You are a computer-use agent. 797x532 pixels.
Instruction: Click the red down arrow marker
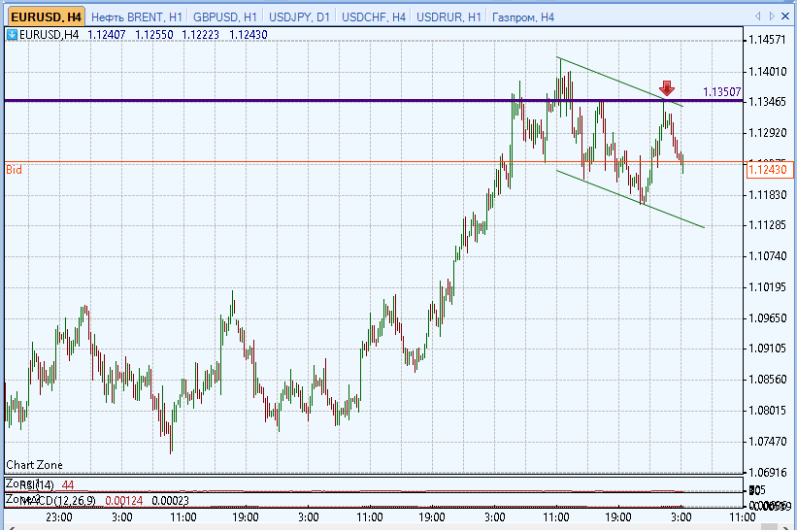coord(666,88)
